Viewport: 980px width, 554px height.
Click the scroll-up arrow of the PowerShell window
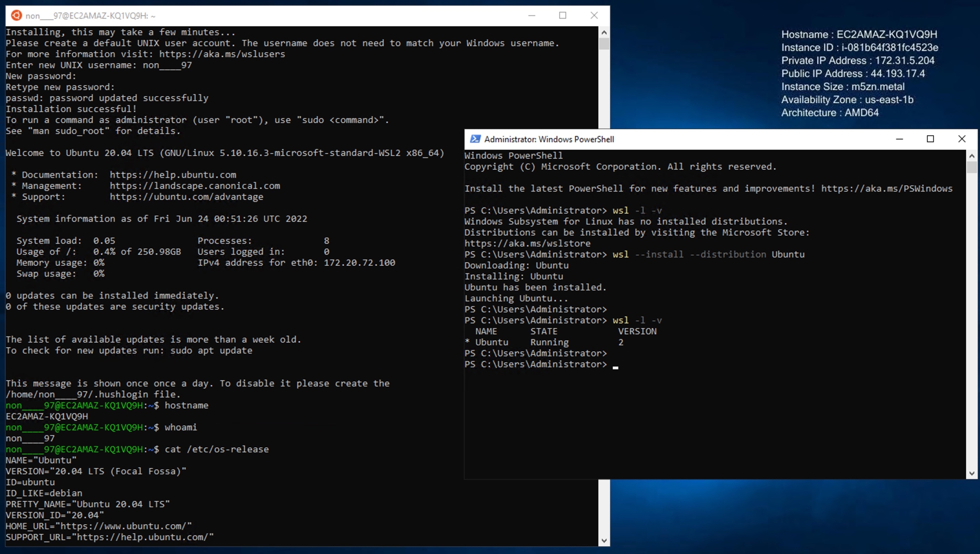coord(971,155)
